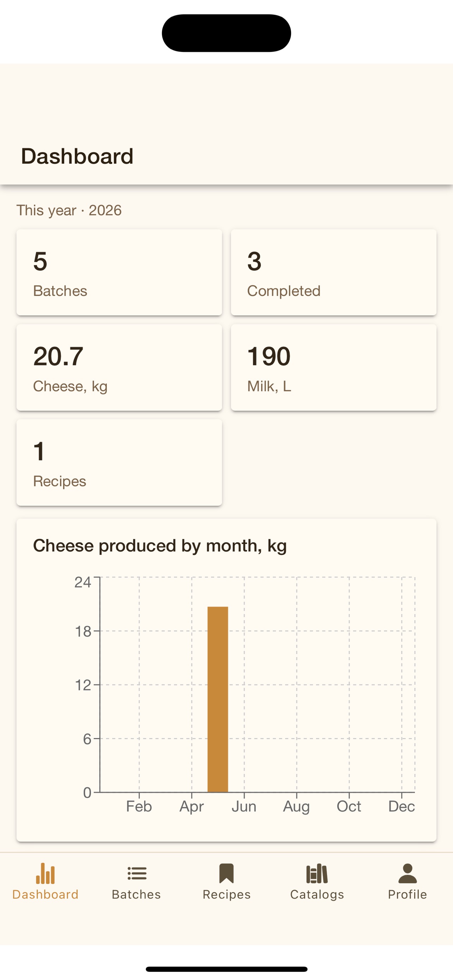Tap the Recipes bookmark icon

click(226, 873)
